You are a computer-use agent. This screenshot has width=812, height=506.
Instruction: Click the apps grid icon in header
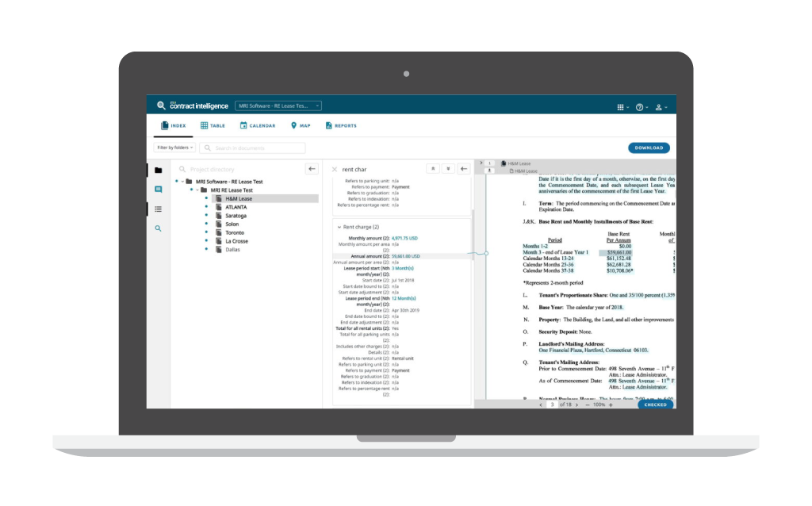tap(622, 105)
